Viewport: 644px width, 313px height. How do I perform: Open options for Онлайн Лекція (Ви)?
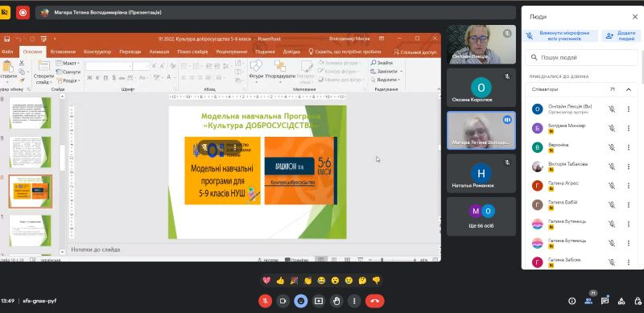629,109
